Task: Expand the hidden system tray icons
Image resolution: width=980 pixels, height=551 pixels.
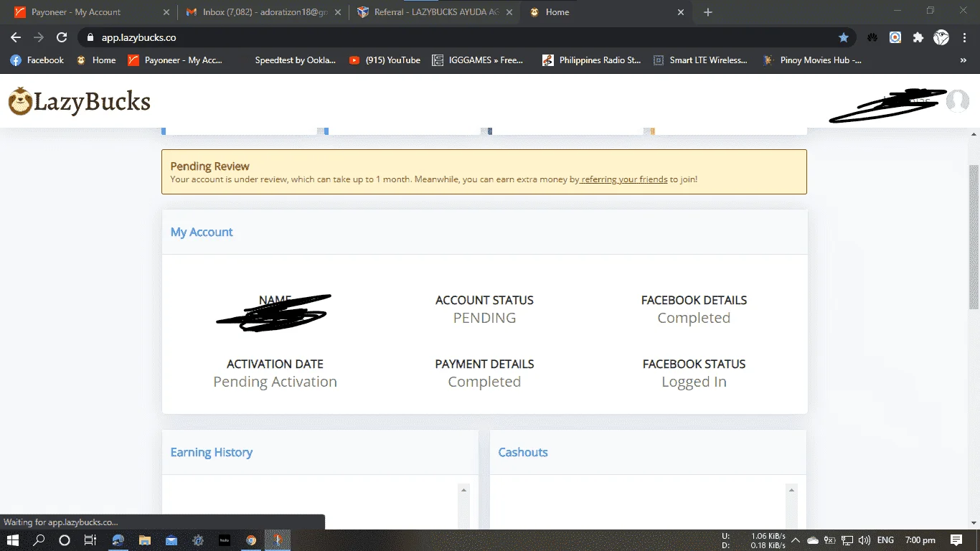Action: (795, 540)
